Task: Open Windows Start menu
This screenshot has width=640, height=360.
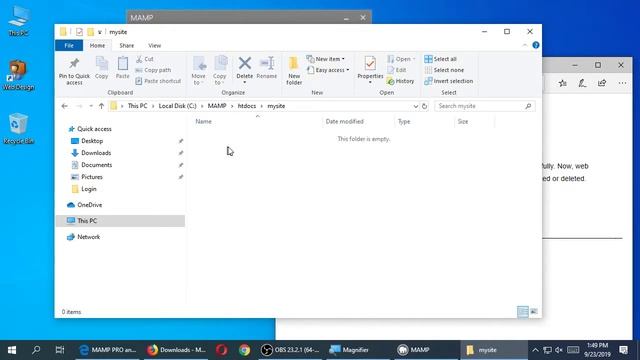Action: coord(12,350)
